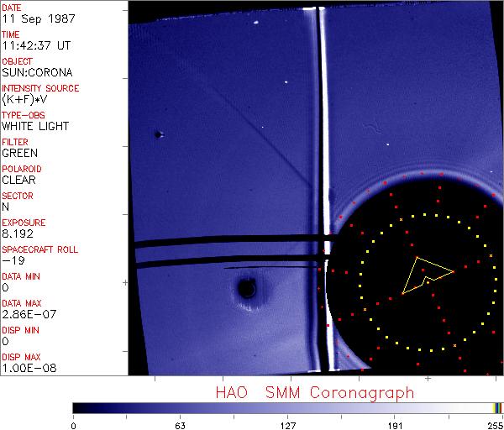The height and width of the screenshot is (430, 504).
Task: Click the CLEAR polaroid value
Action: click(18, 180)
